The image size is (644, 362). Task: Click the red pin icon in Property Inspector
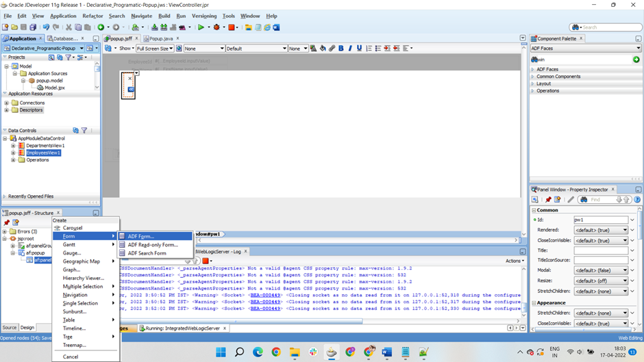(x=548, y=199)
